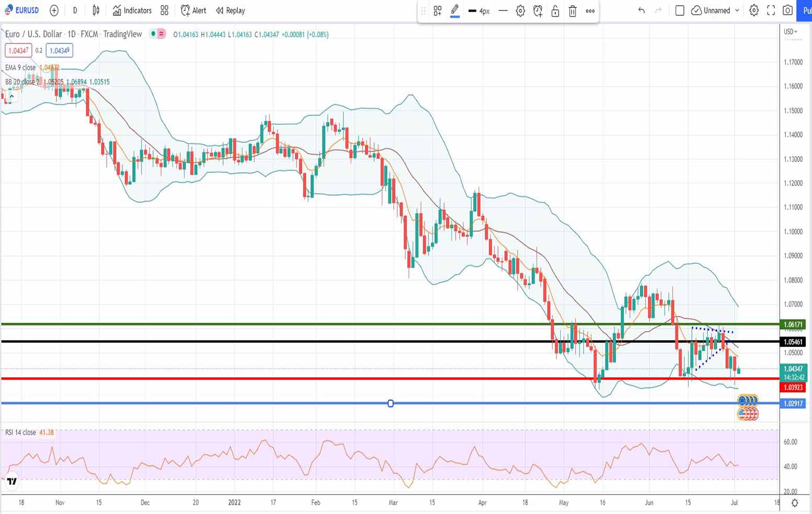Screen dimensions: 812x514
Task: Click the compare or add symbol plus icon
Action: click(x=54, y=10)
